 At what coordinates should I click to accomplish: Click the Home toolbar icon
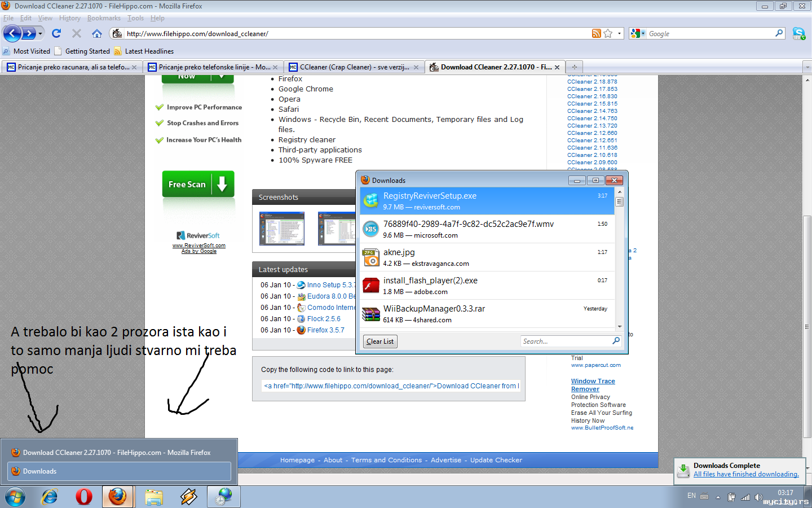pyautogui.click(x=97, y=33)
